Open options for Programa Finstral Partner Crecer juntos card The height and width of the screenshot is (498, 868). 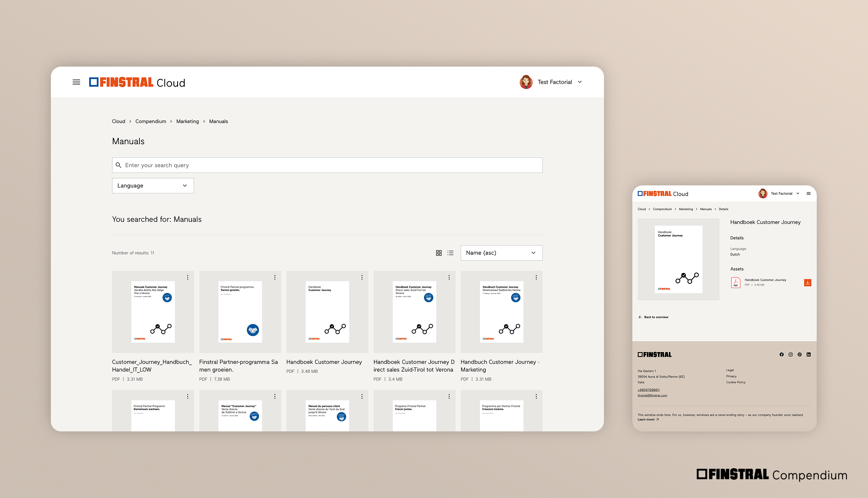pos(449,396)
